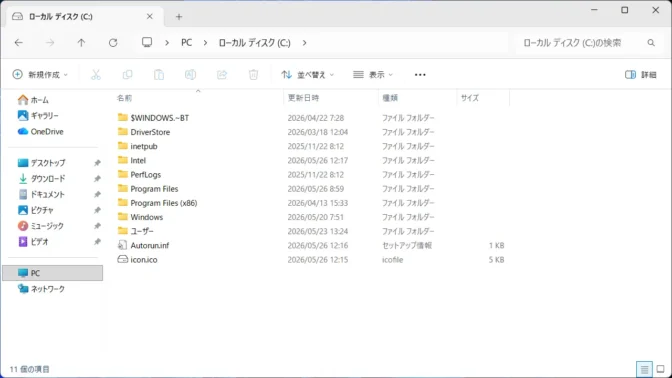Go back with the left arrow

[18, 42]
